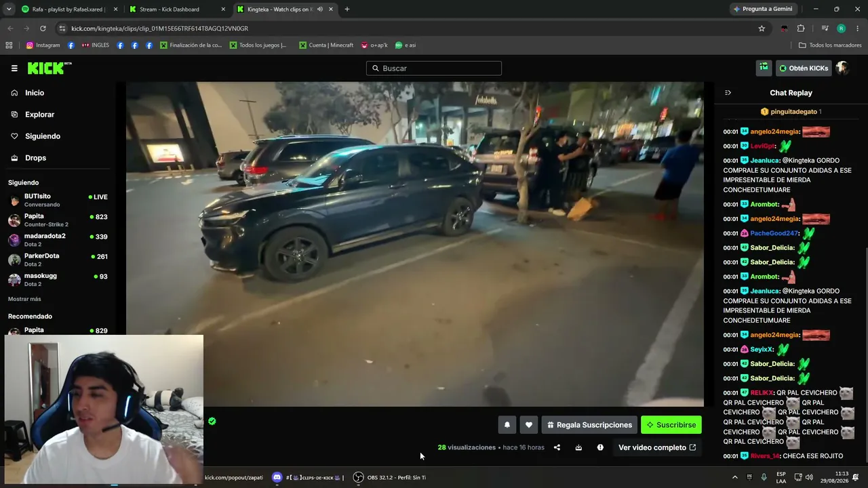Download the clip with the download icon
Screen dimensions: 868x488
[x=578, y=447]
